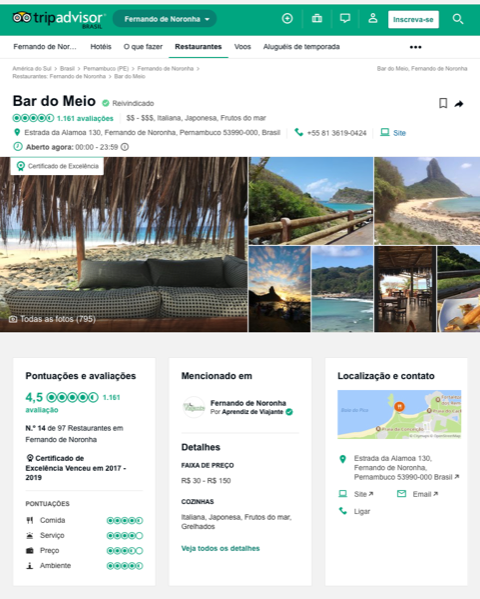Click the Certificado de Excelência award icon in ratings card
Image resolution: width=480 pixels, height=599 pixels.
[29, 458]
